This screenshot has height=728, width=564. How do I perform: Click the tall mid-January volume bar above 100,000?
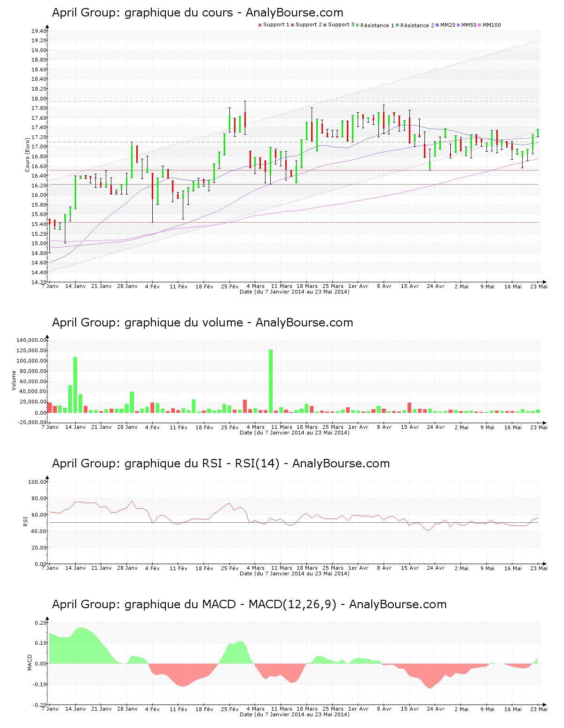pos(75,385)
